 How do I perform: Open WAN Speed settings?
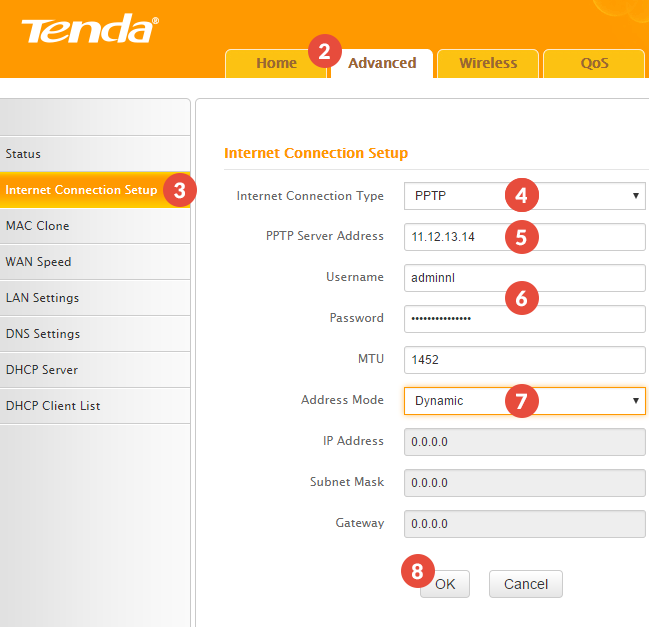[x=95, y=262]
